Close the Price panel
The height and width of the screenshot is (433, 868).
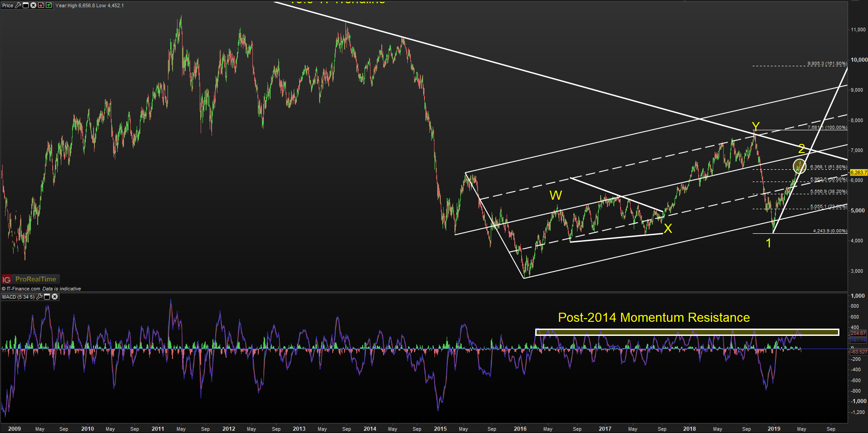point(34,5)
